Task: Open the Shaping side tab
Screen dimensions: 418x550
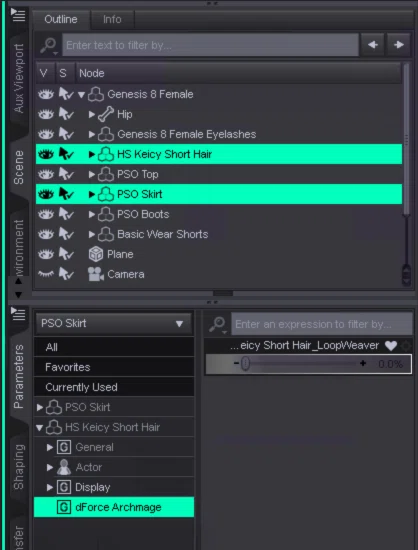Action: pos(19,467)
